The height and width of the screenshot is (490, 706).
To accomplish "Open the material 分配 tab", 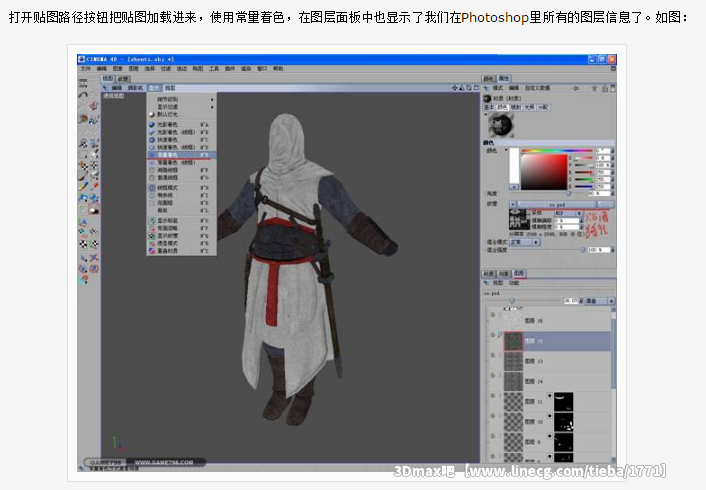I will pyautogui.click(x=543, y=107).
